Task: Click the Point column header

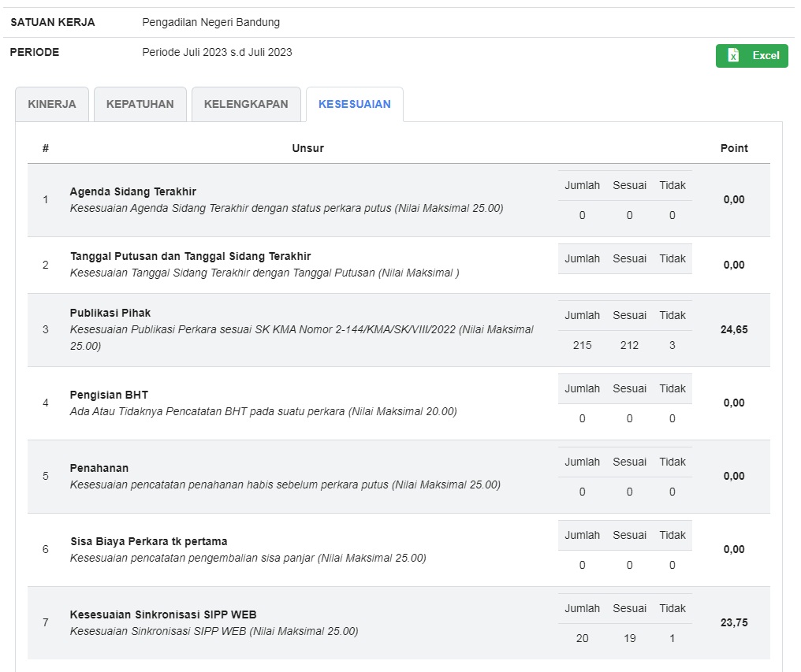Action: point(734,148)
